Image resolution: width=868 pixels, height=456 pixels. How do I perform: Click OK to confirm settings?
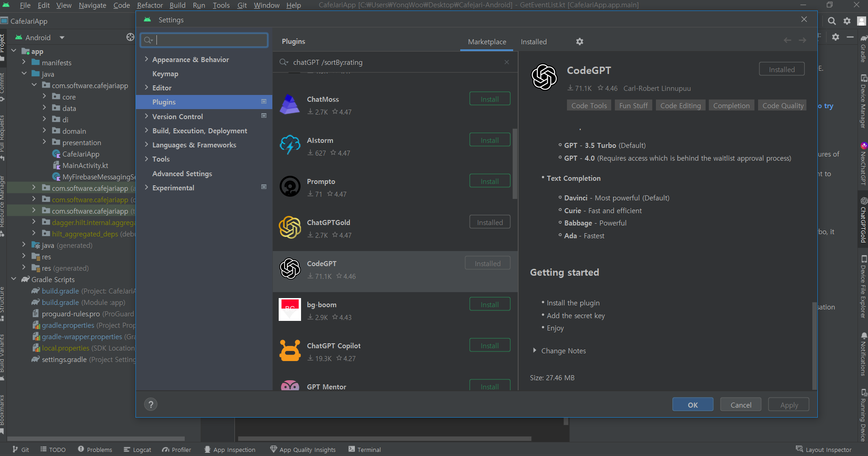692,404
